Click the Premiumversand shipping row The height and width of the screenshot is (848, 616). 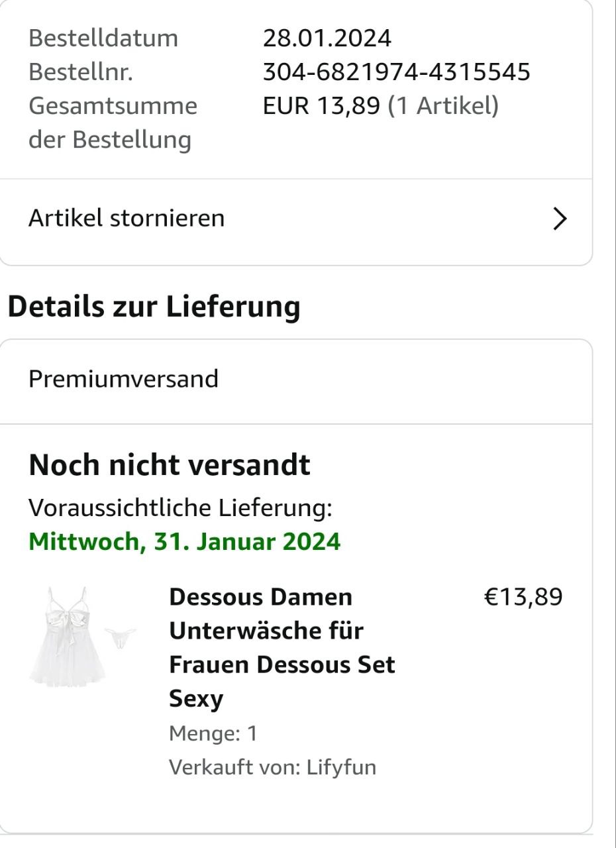coord(123,379)
